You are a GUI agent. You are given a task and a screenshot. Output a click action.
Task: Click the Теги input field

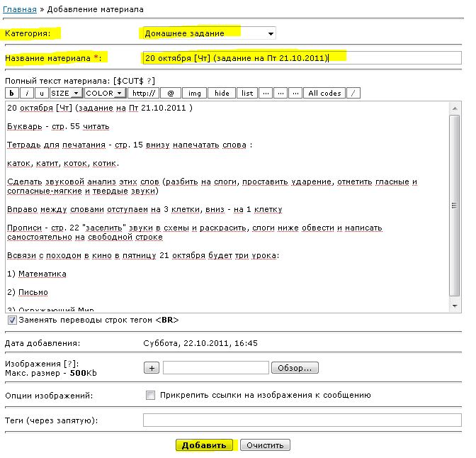pos(302,420)
